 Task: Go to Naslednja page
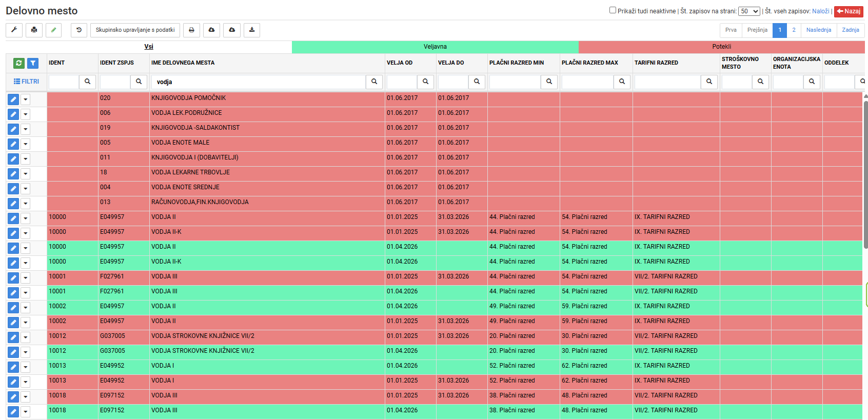[x=819, y=30]
